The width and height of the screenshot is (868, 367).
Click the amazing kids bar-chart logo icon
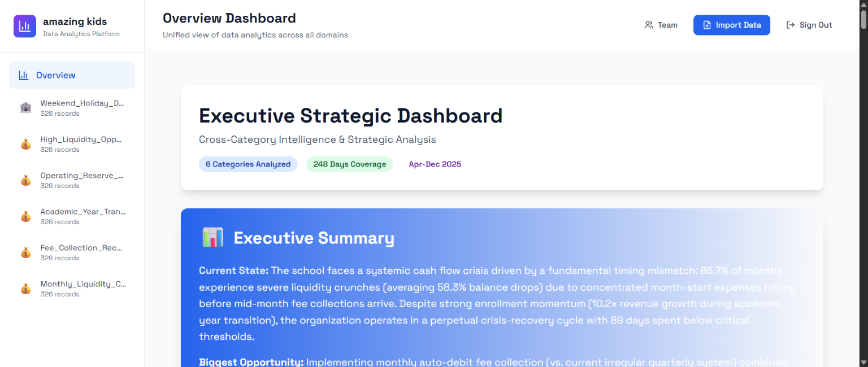click(x=24, y=25)
